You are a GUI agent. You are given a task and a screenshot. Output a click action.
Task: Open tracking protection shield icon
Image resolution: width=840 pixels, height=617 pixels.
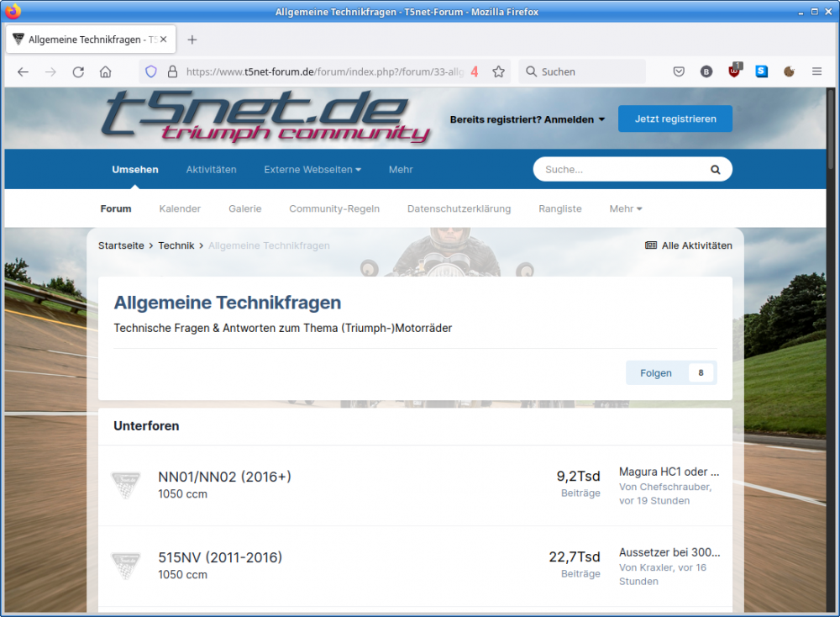151,72
